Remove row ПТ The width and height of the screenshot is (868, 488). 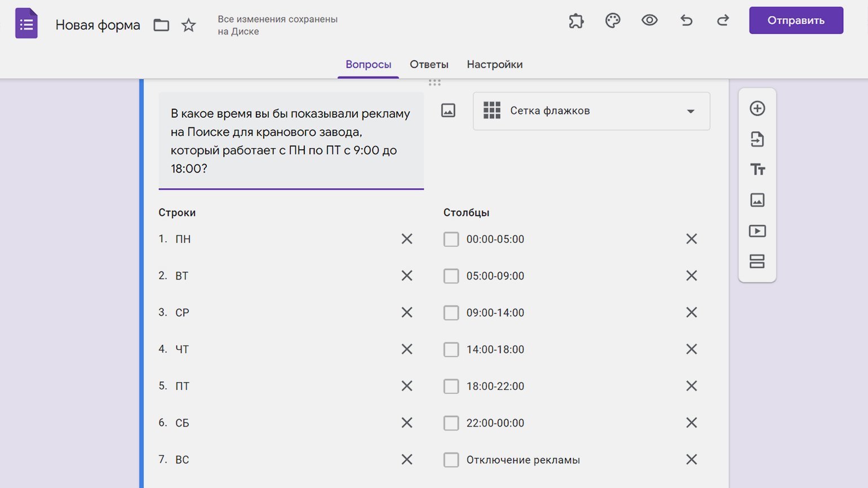[x=407, y=386]
